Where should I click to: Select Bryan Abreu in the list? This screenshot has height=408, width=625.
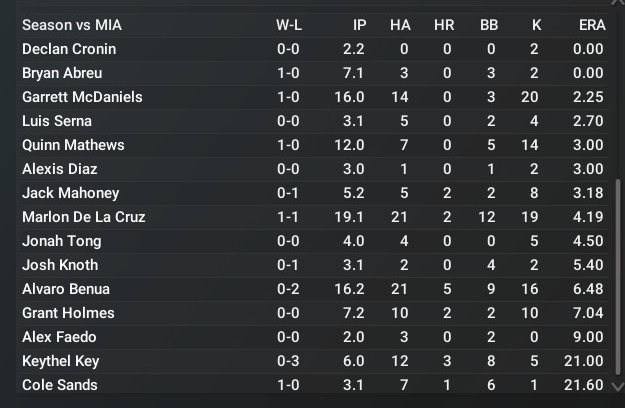point(62,73)
